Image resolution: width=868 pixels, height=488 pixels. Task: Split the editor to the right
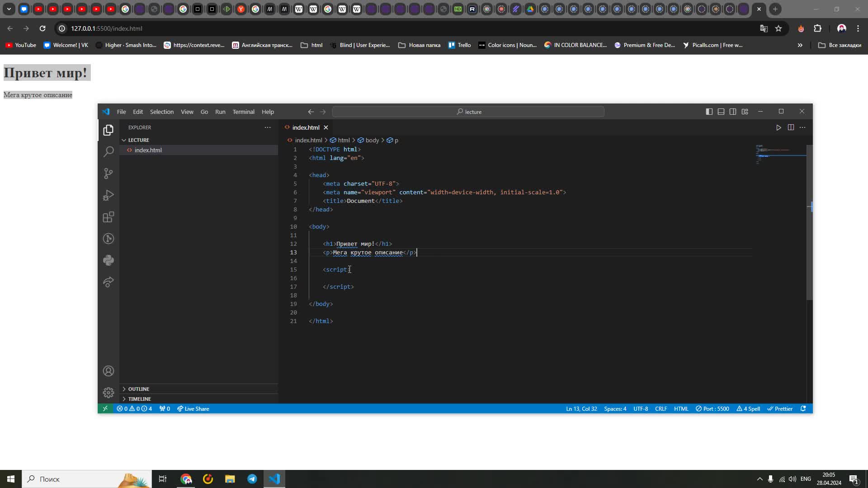point(791,127)
